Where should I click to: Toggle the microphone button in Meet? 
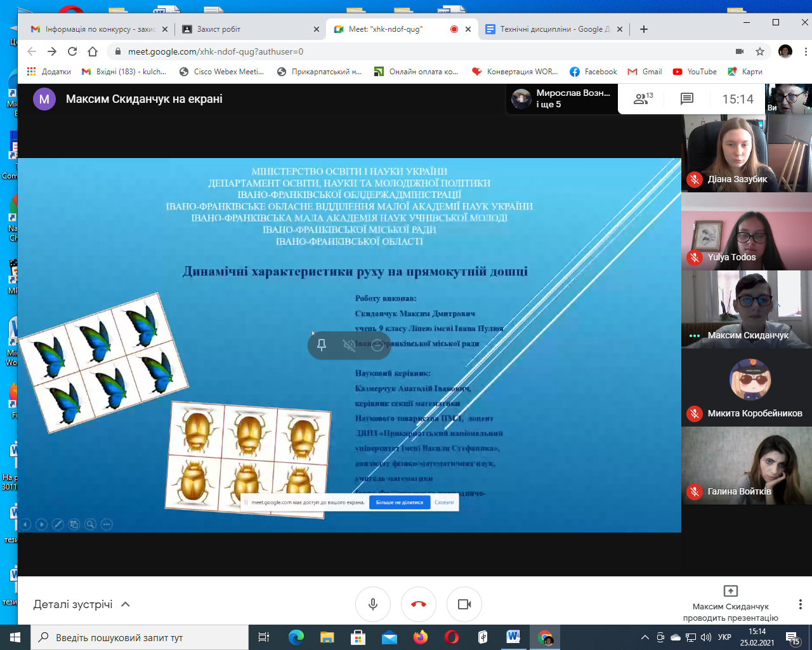point(373,604)
